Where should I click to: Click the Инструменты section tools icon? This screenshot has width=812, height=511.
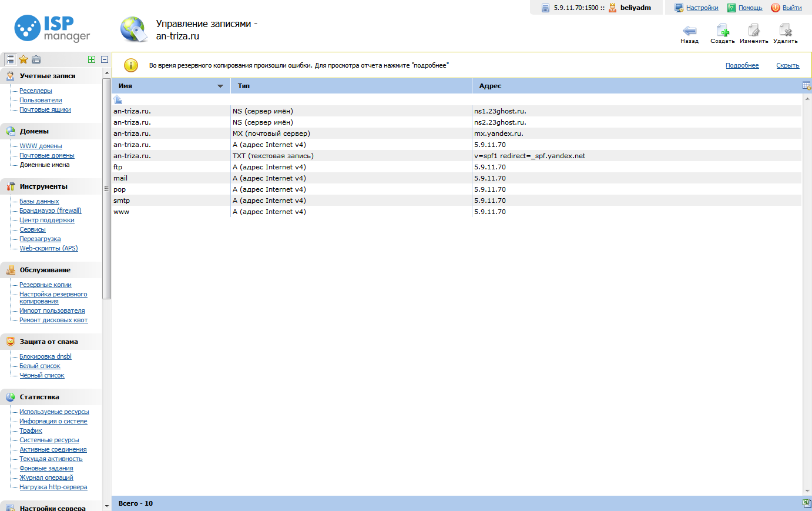(x=11, y=186)
